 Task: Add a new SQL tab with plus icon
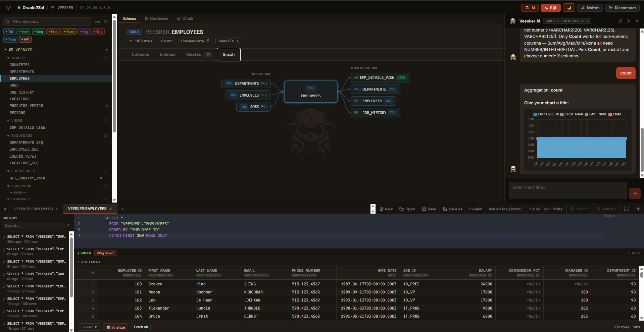click(x=122, y=209)
